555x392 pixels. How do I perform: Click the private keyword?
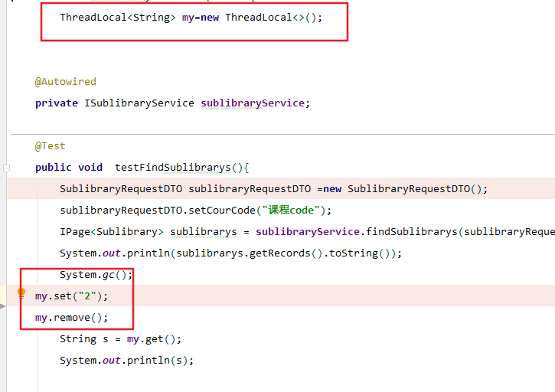[x=57, y=103]
